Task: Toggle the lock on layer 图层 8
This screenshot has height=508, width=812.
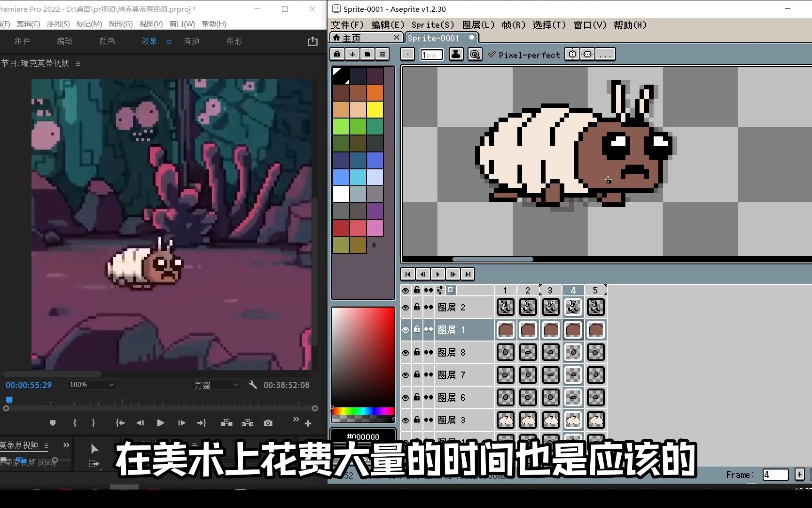Action: 417,352
